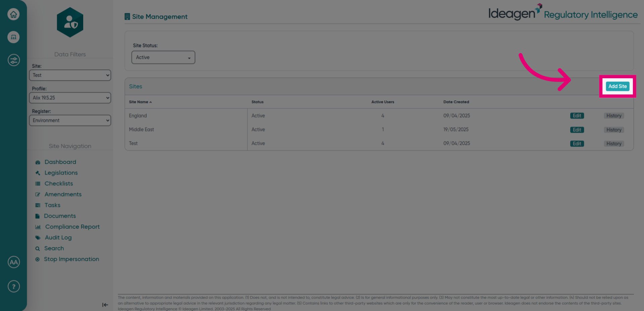Click the Legislations gavel icon
644x311 pixels.
(38, 173)
